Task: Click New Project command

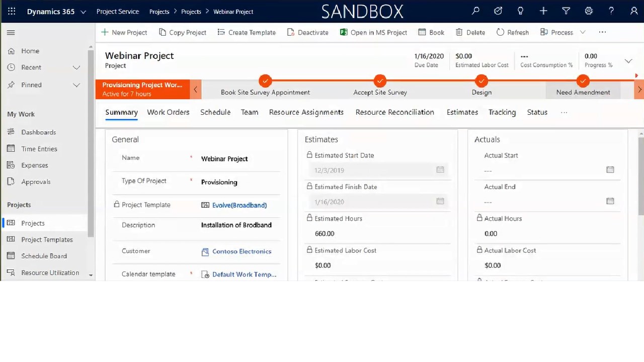Action: 124,32
